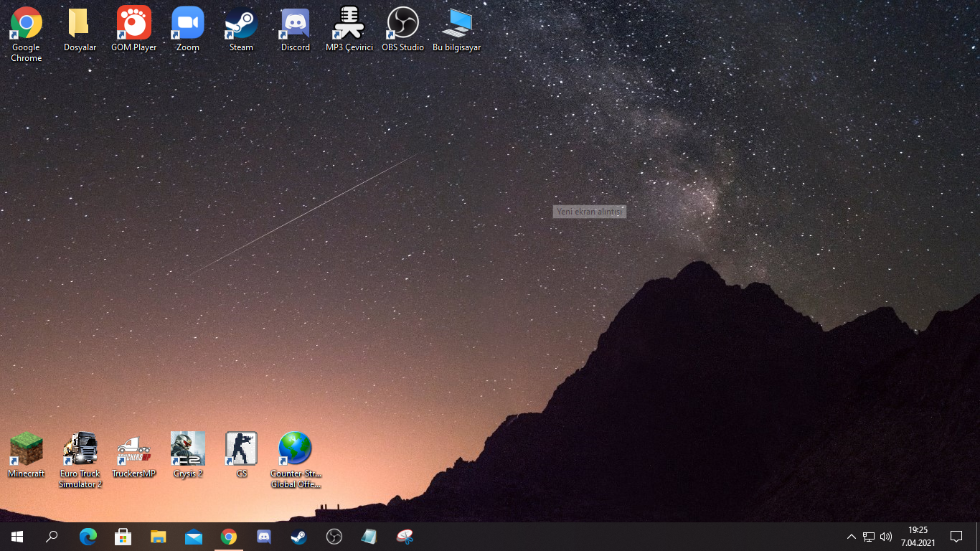Select the TruckersMP desktop shortcut
The image size is (980, 551).
(134, 455)
